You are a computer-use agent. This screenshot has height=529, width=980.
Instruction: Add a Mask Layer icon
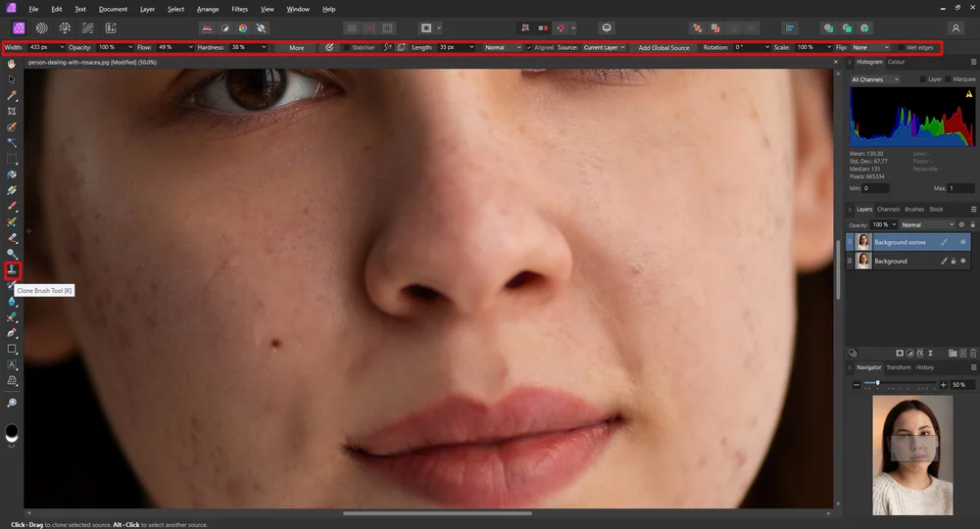coord(900,354)
